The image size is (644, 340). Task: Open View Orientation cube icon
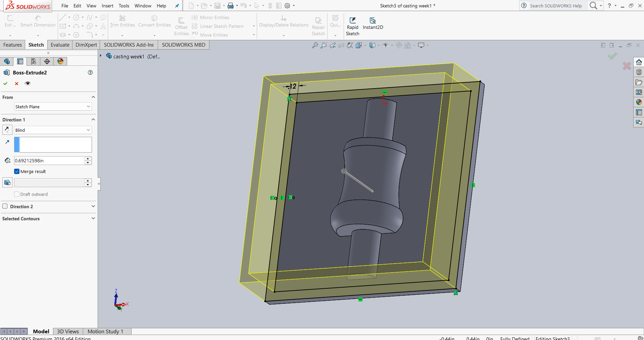click(359, 45)
